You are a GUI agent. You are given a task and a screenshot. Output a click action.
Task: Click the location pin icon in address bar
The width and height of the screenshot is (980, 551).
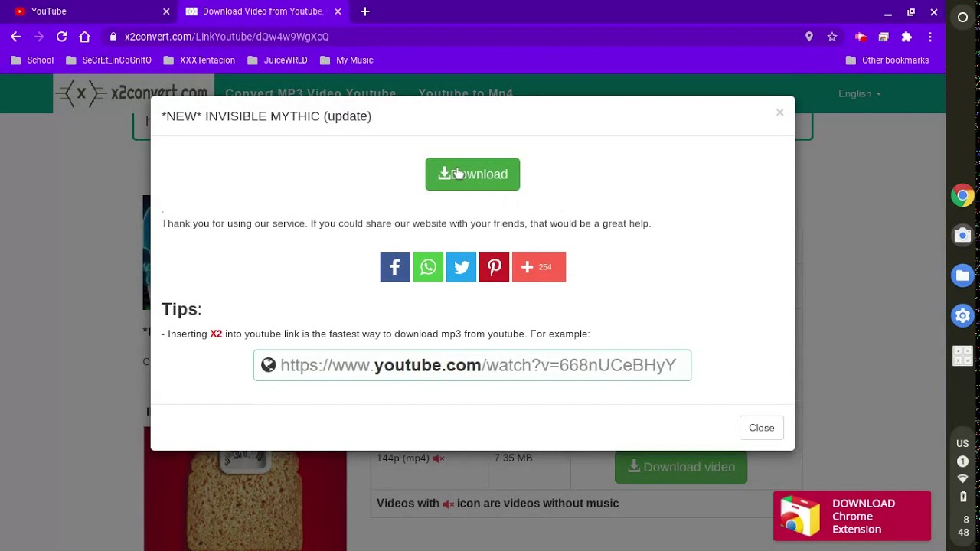click(809, 37)
